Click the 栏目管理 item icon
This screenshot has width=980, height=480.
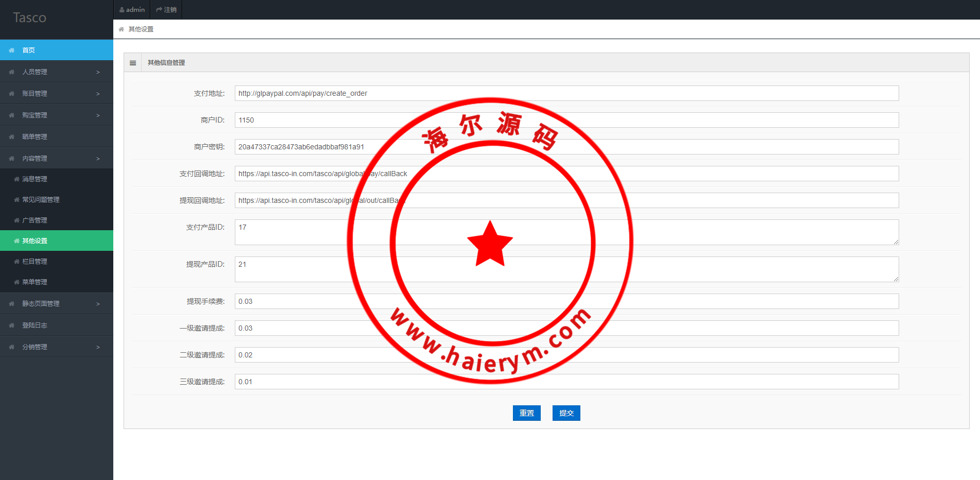click(16, 262)
